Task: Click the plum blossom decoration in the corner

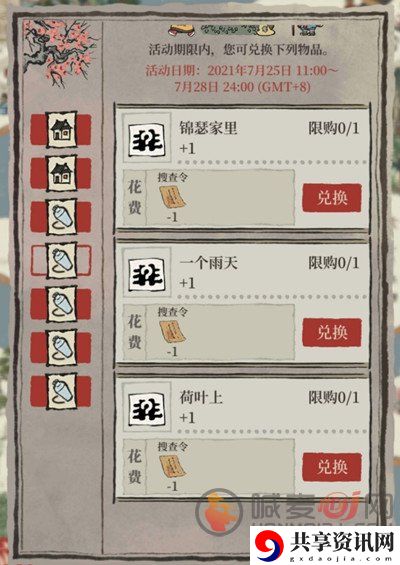Action: [59, 52]
